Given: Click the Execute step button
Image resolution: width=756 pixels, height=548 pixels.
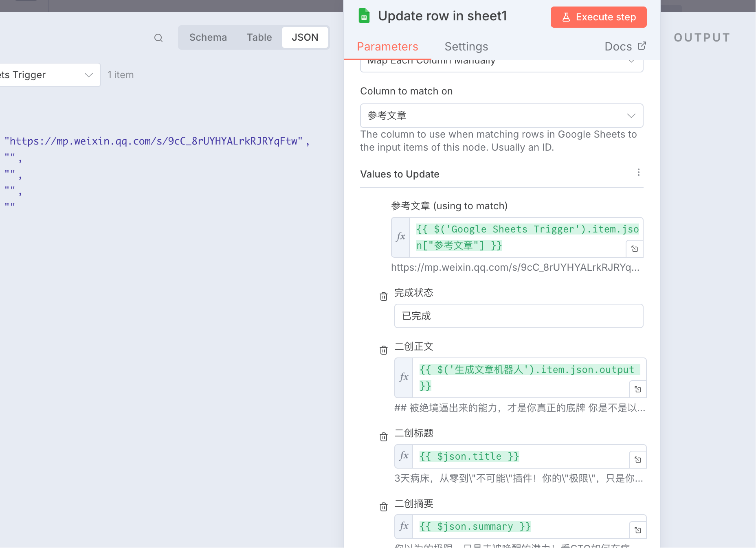Looking at the screenshot, I should [599, 17].
